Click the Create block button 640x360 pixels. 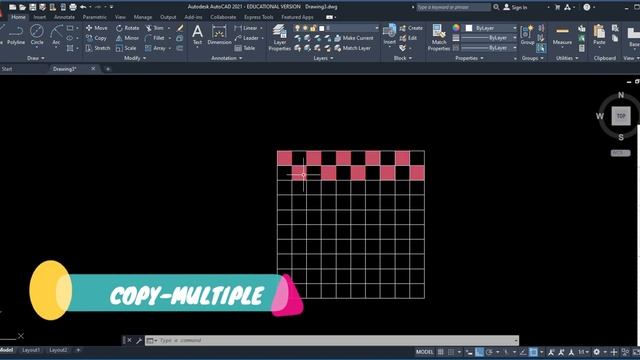(x=411, y=28)
